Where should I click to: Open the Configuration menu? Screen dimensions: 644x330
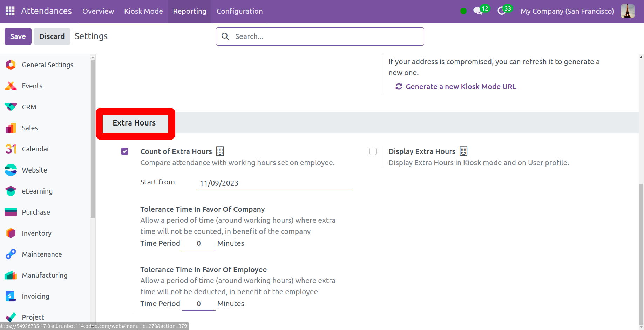pyautogui.click(x=239, y=11)
